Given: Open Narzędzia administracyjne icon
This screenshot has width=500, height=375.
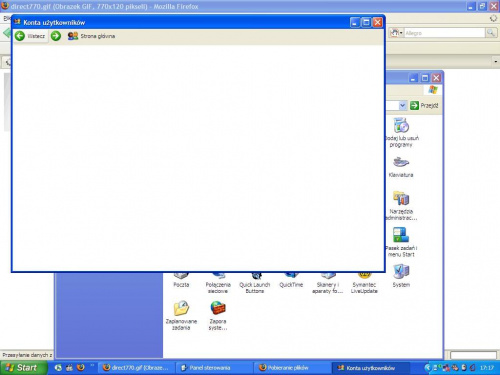Looking at the screenshot, I should (x=401, y=205).
